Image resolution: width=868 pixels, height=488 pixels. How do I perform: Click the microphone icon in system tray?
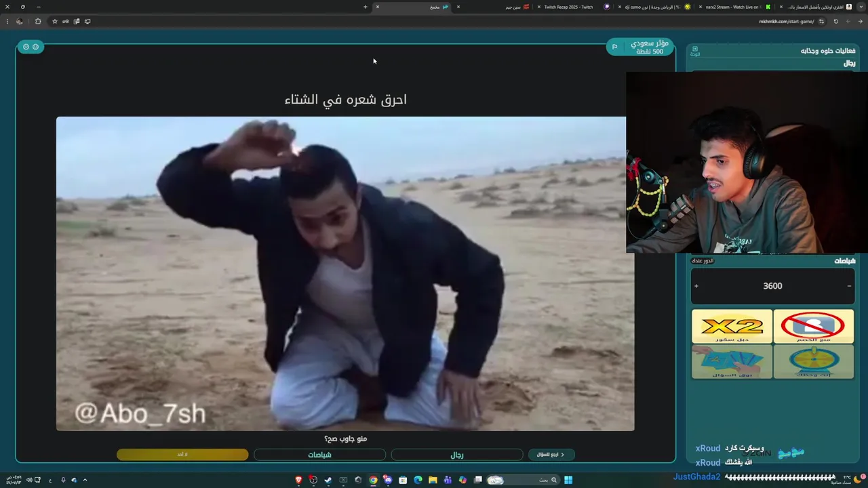pos(63,480)
